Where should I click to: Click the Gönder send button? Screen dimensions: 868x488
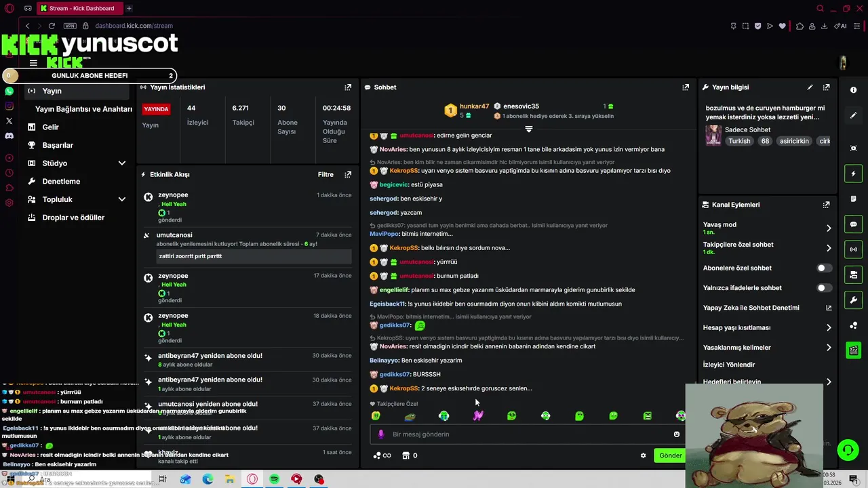(x=671, y=455)
